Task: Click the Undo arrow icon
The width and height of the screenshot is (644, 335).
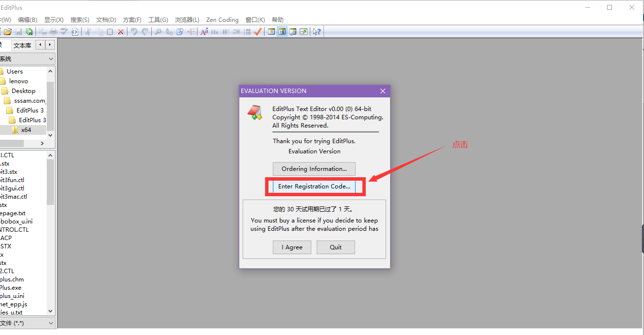Action: click(x=134, y=32)
